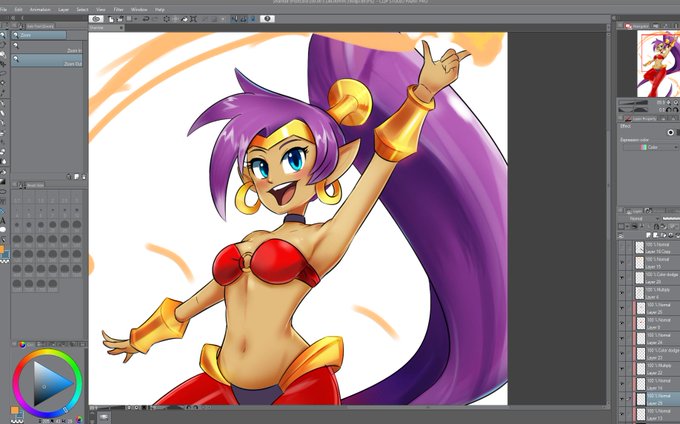Open the Brush Size palette tab

point(35,186)
